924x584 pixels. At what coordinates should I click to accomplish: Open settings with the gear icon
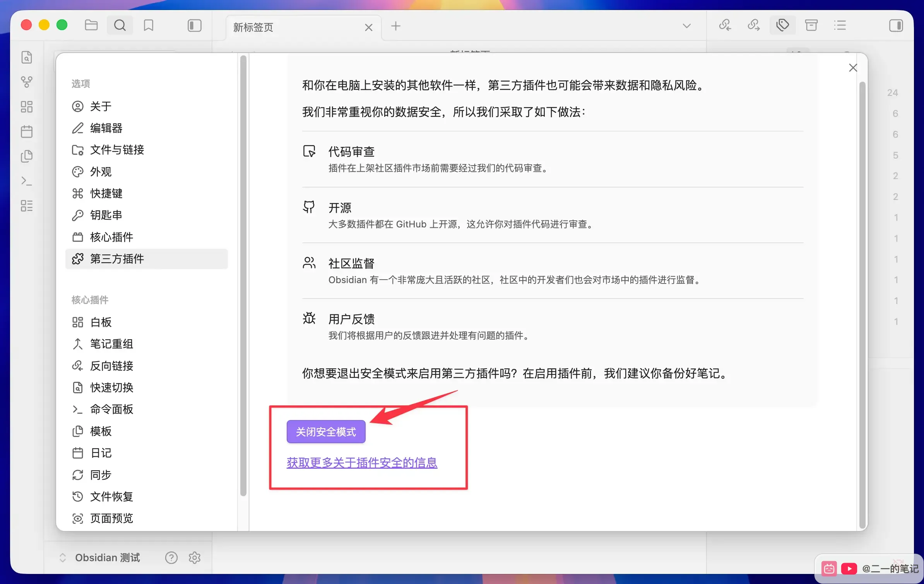(195, 557)
